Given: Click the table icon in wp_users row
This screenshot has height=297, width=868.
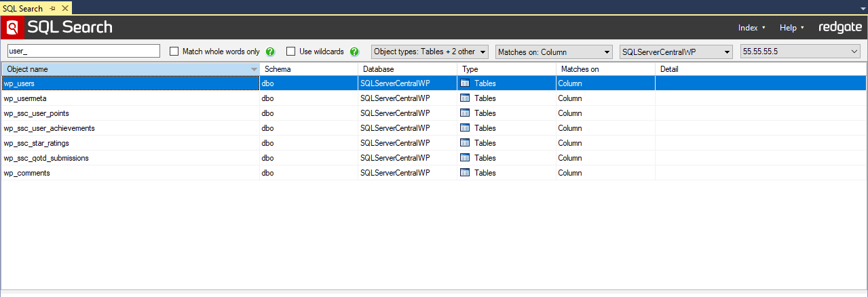Looking at the screenshot, I should click(x=465, y=83).
